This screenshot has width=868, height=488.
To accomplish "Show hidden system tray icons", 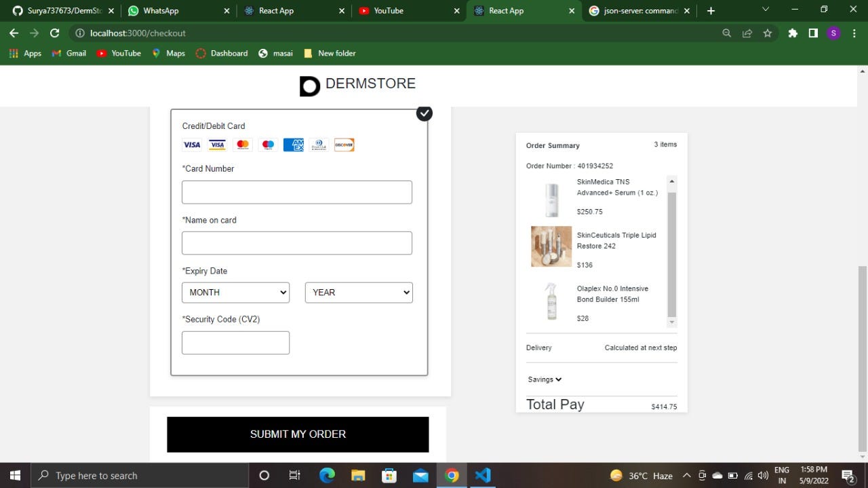I will (686, 476).
